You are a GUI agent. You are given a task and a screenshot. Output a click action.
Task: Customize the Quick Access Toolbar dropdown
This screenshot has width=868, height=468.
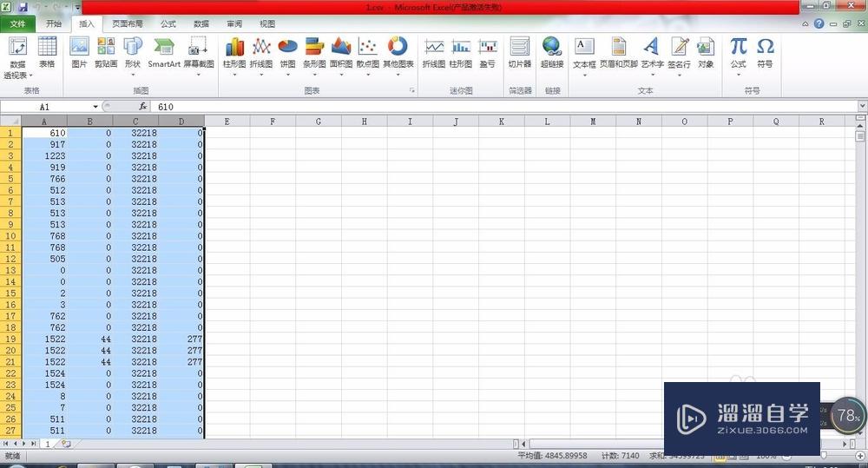pos(77,8)
